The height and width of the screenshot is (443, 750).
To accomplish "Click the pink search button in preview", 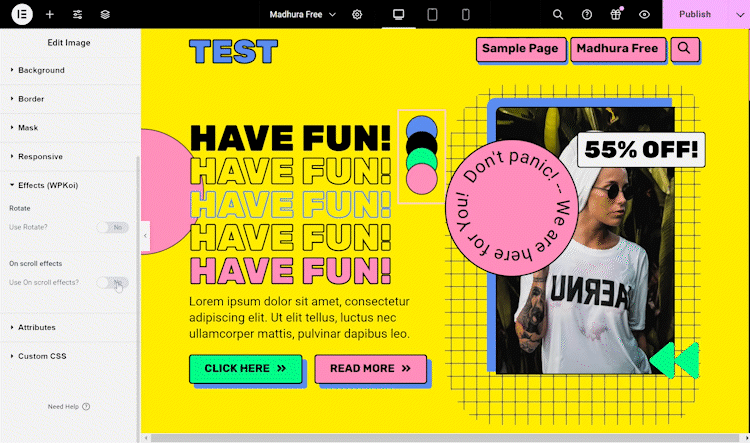I will 684,49.
